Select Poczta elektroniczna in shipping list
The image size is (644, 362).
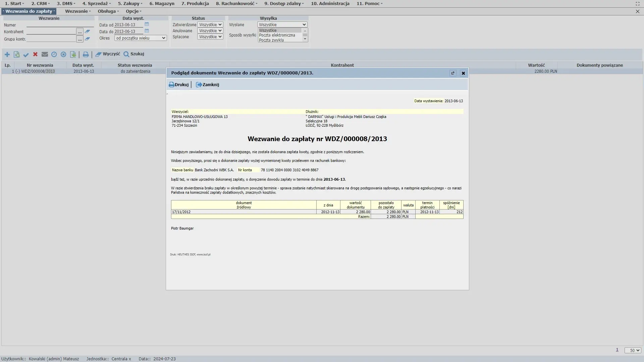click(x=277, y=35)
